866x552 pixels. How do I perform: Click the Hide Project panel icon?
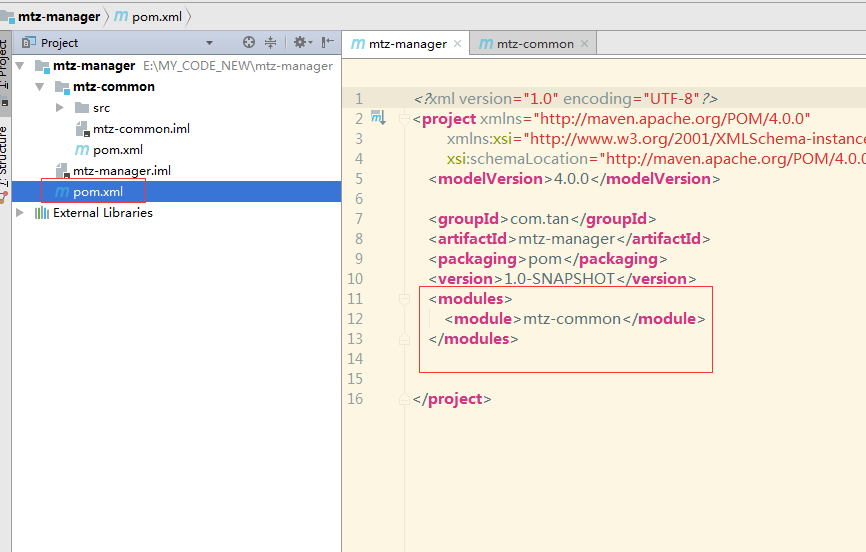pos(328,43)
